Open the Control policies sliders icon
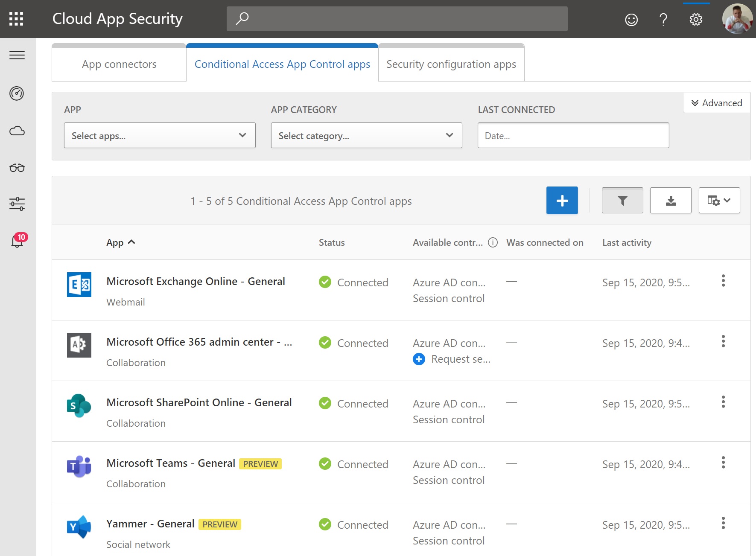This screenshot has height=556, width=756. coord(17,204)
